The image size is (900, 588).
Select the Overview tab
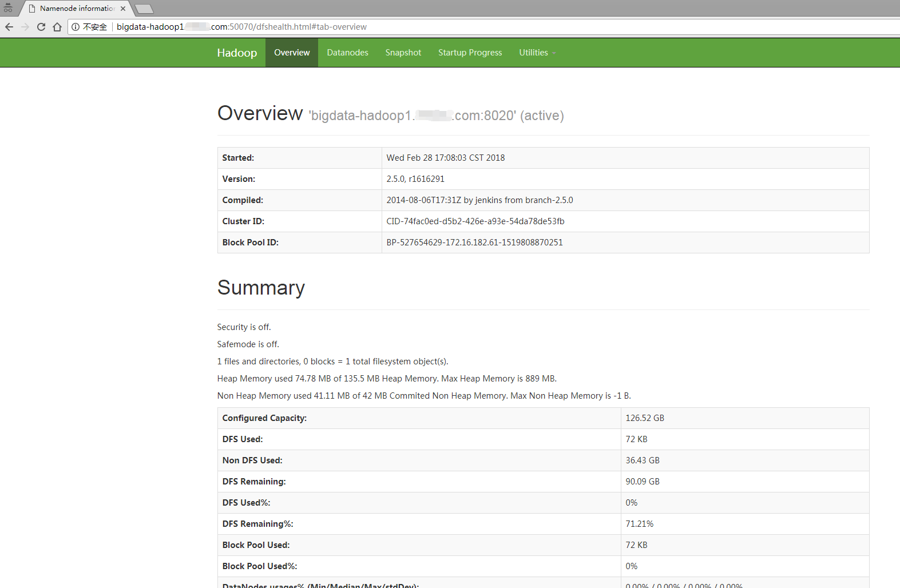[x=292, y=53]
